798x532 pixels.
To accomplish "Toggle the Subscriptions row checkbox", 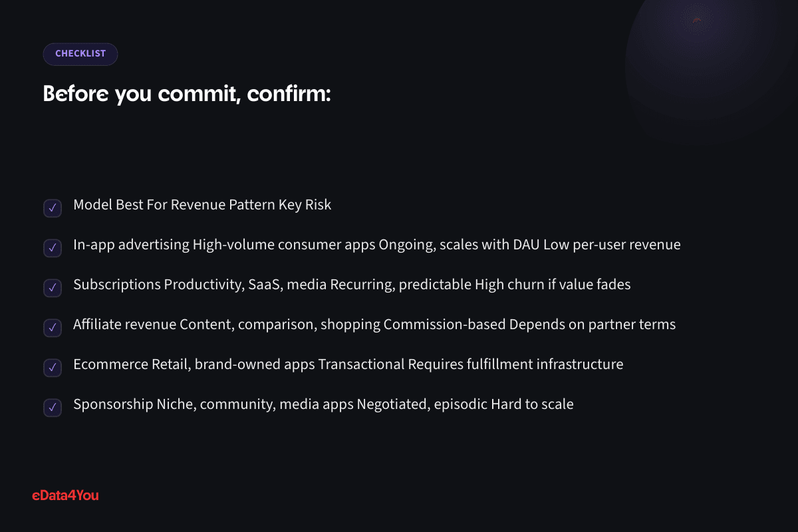I will coord(53,288).
